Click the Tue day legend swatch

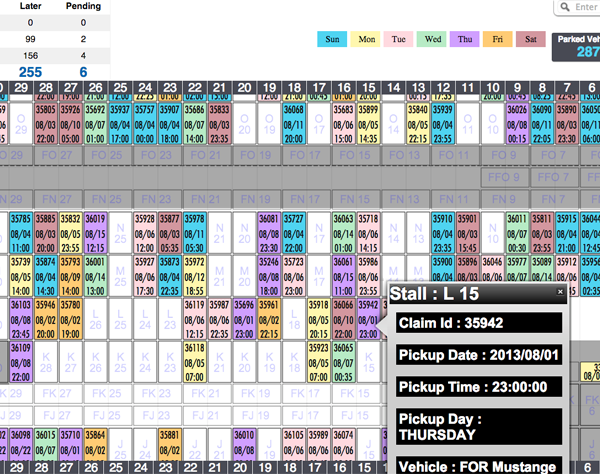point(399,40)
